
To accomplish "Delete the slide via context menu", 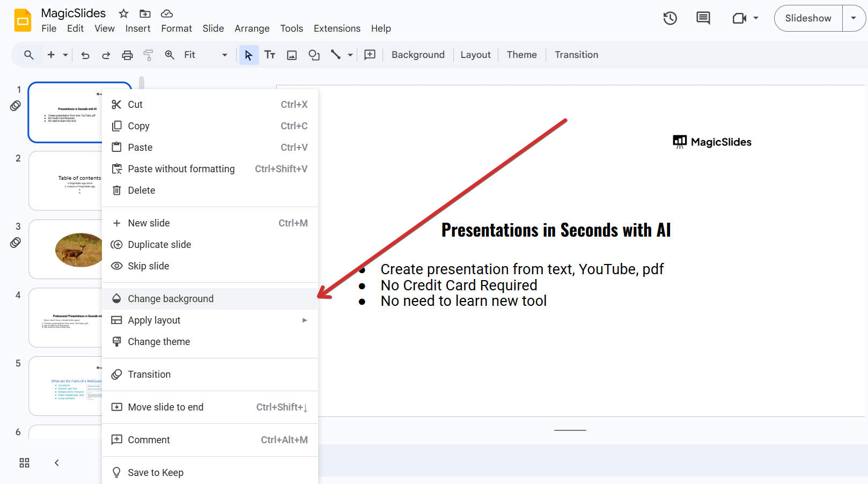I will (210, 190).
